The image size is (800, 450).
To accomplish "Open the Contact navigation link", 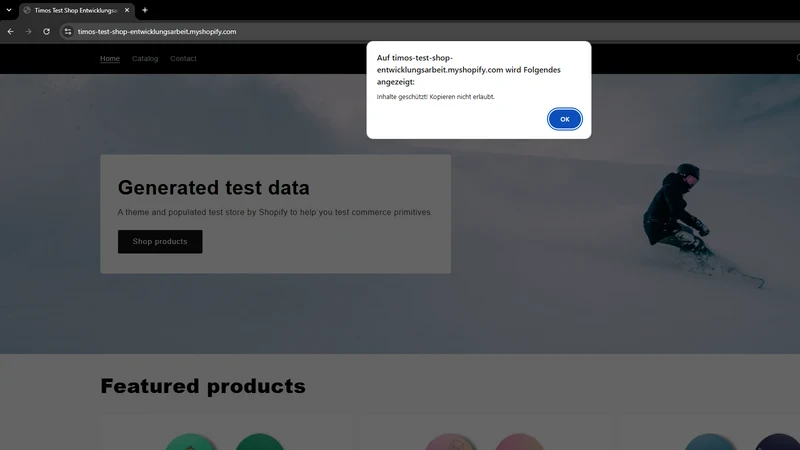I will coord(183,59).
